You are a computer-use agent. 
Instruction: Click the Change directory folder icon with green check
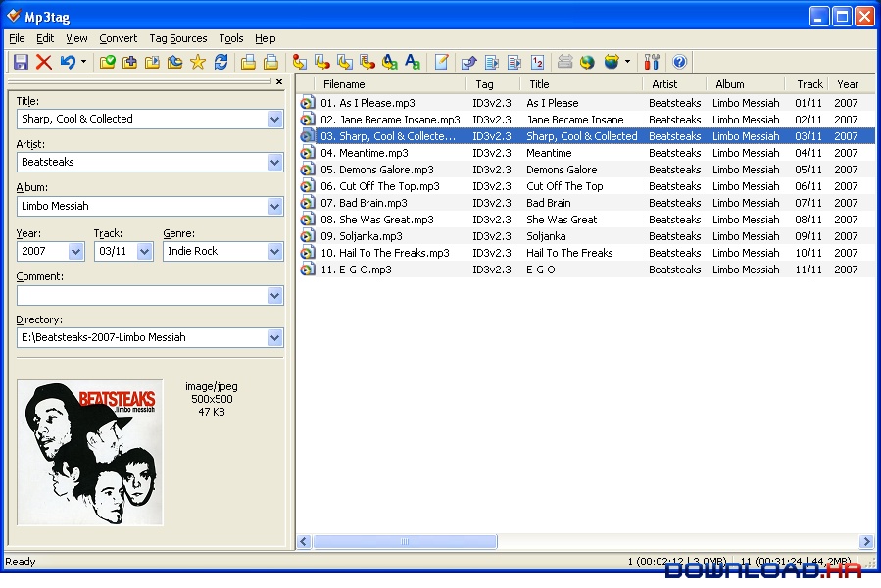[x=108, y=62]
